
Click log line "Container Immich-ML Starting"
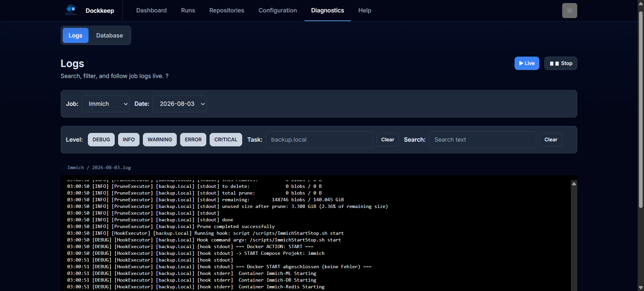[192, 273]
